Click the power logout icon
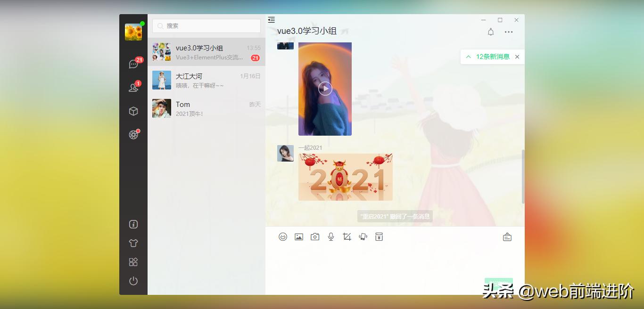The height and width of the screenshot is (309, 644). tap(133, 281)
